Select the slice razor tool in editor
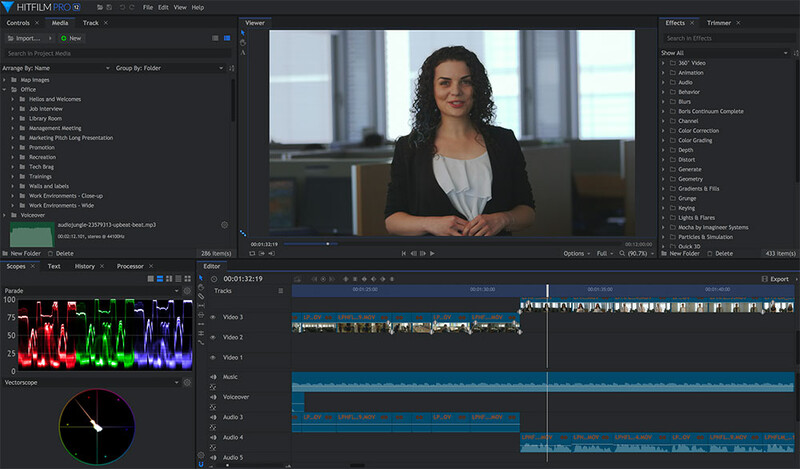 pyautogui.click(x=201, y=297)
